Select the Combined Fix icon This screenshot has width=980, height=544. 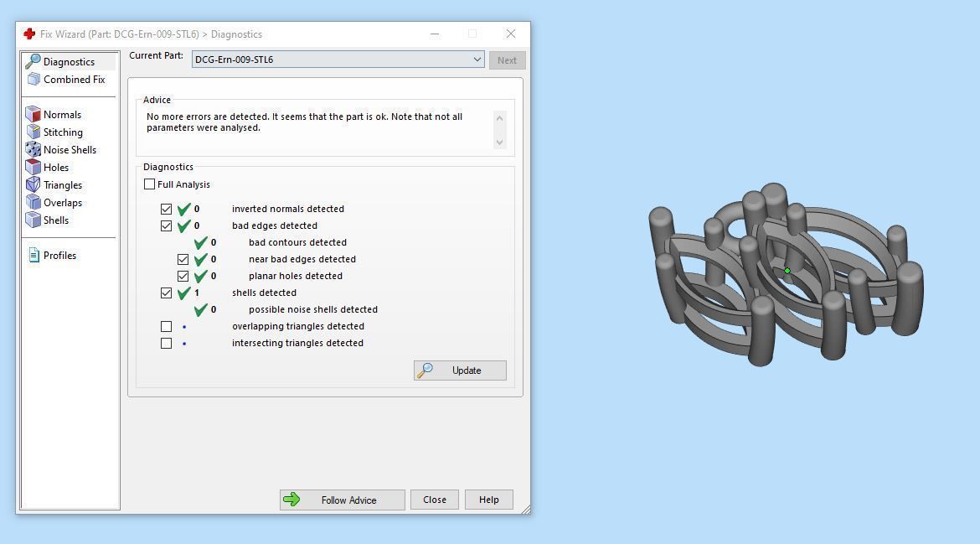pos(34,80)
